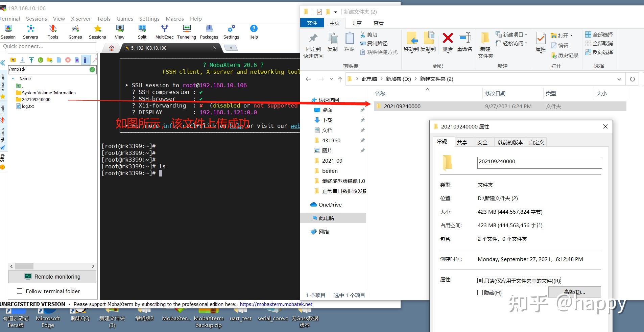
Task: Open the Sessions menu in MobaXterm
Action: [x=37, y=19]
